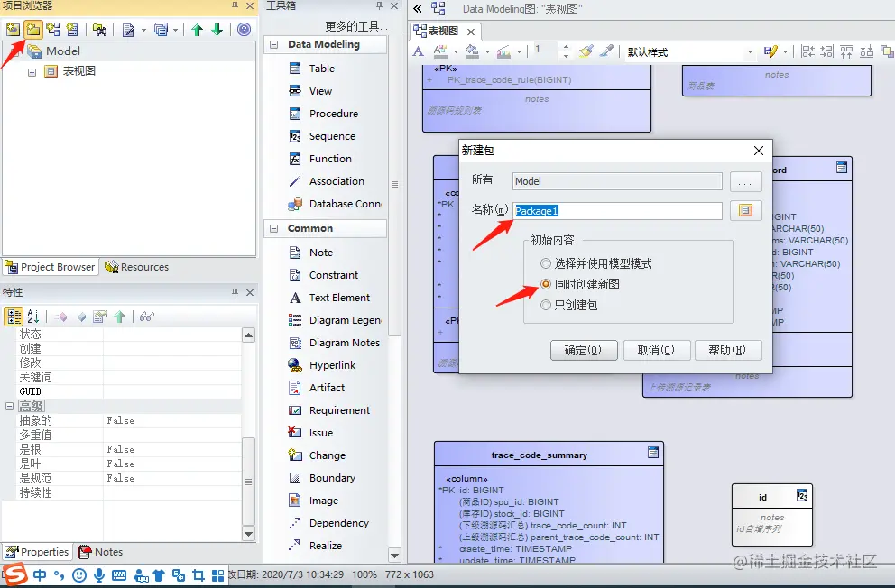Image resolution: width=895 pixels, height=588 pixels.
Task: Increase line width stepper up arrow
Action: point(566,47)
